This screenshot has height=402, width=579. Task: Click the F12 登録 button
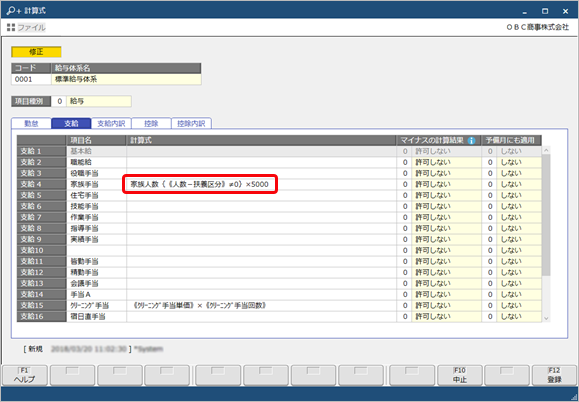coord(554,375)
